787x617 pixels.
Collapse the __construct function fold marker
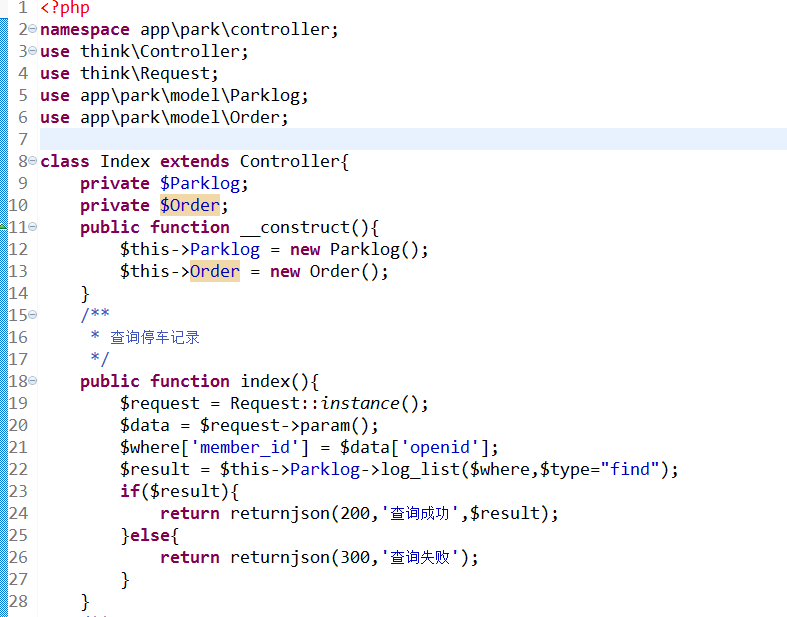point(33,228)
